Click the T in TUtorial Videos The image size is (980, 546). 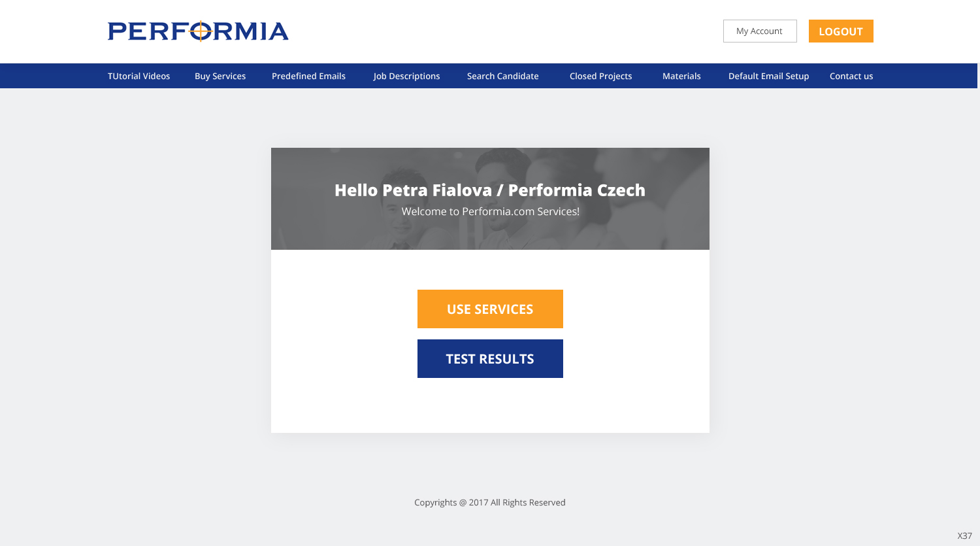110,76
